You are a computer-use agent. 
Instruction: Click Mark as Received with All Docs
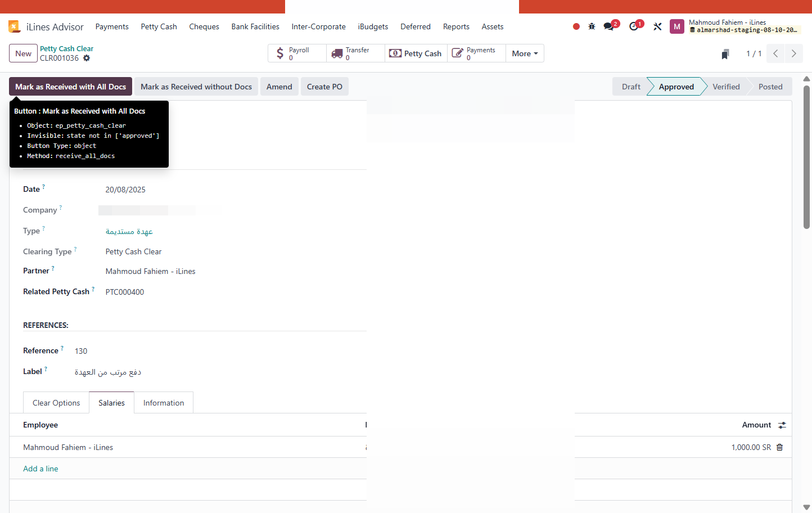(x=70, y=87)
